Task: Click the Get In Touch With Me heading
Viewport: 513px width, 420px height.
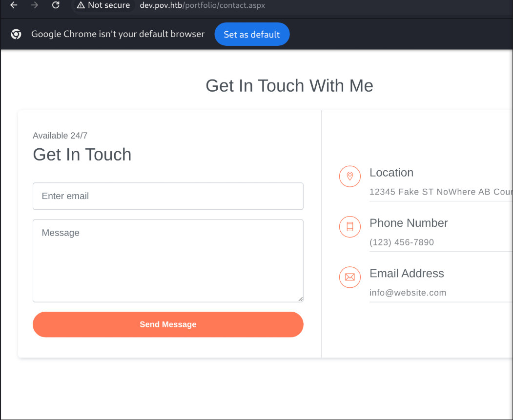Action: (x=289, y=86)
